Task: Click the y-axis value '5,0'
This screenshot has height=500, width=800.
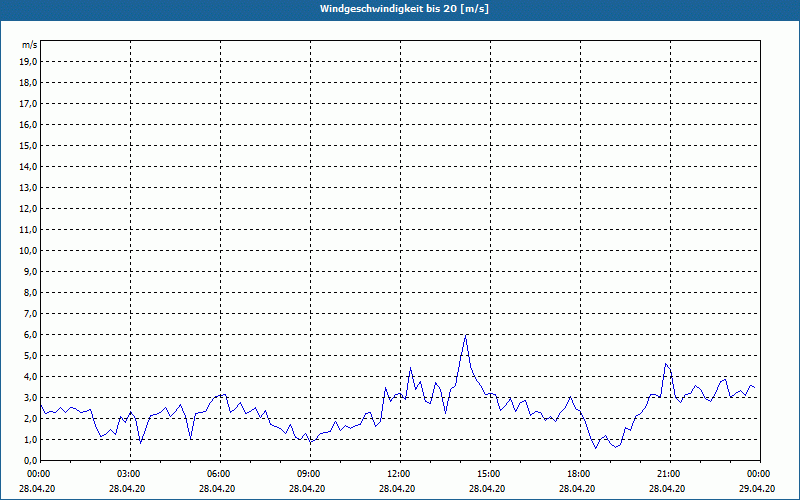Action: tap(30, 356)
